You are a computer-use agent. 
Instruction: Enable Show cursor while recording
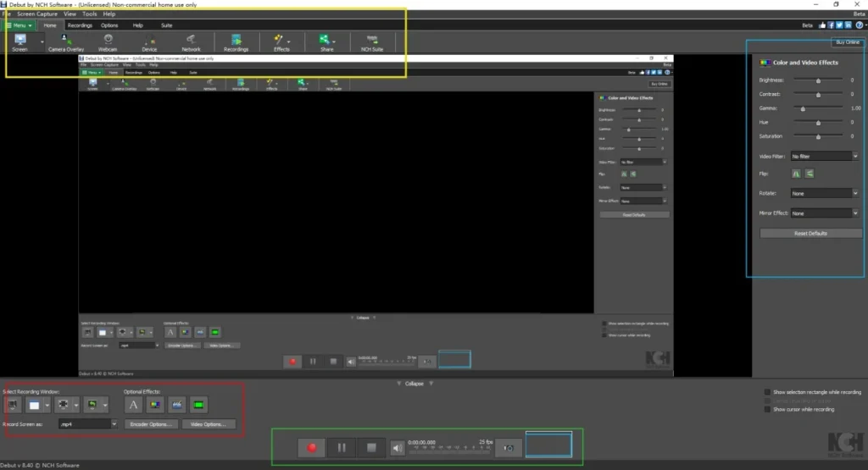[x=767, y=410]
